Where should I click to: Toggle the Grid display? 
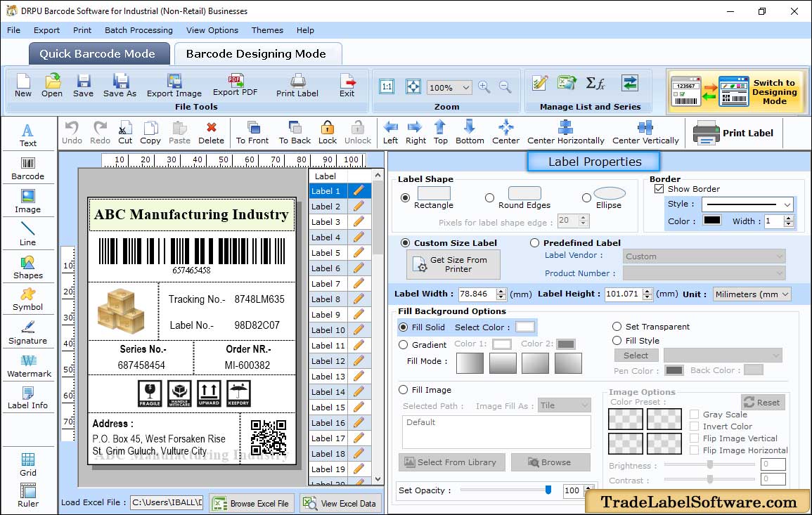click(x=28, y=464)
